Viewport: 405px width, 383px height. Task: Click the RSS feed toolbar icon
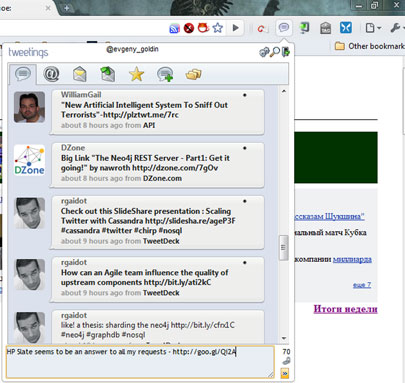point(175,28)
